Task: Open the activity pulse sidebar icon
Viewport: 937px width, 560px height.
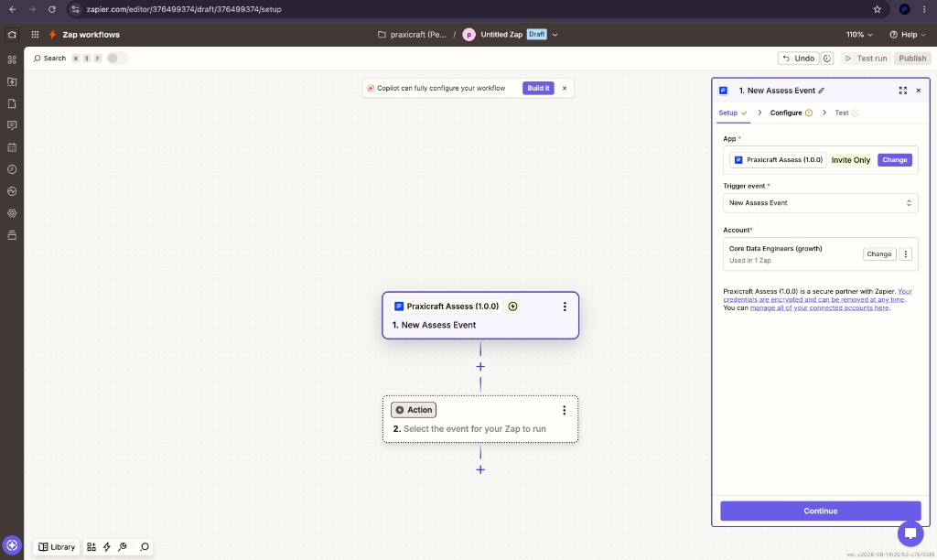Action: [x=12, y=191]
